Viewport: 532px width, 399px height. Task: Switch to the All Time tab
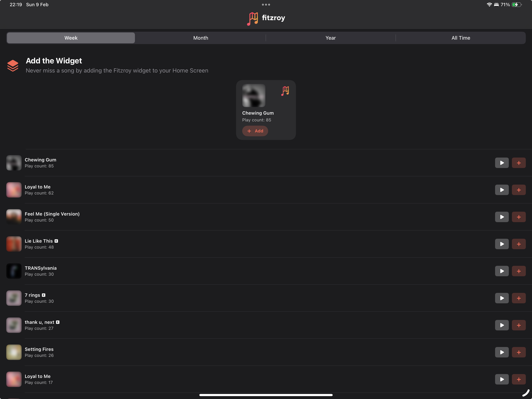click(460, 38)
